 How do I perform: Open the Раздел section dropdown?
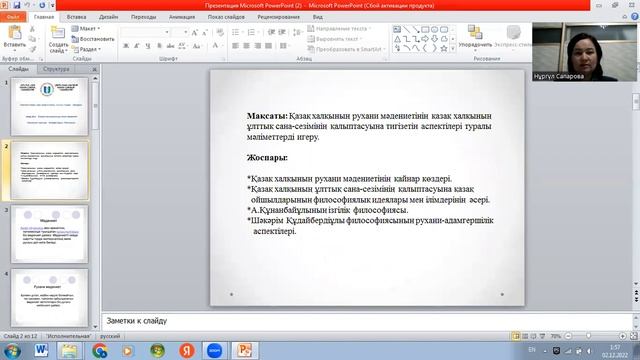coord(86,49)
